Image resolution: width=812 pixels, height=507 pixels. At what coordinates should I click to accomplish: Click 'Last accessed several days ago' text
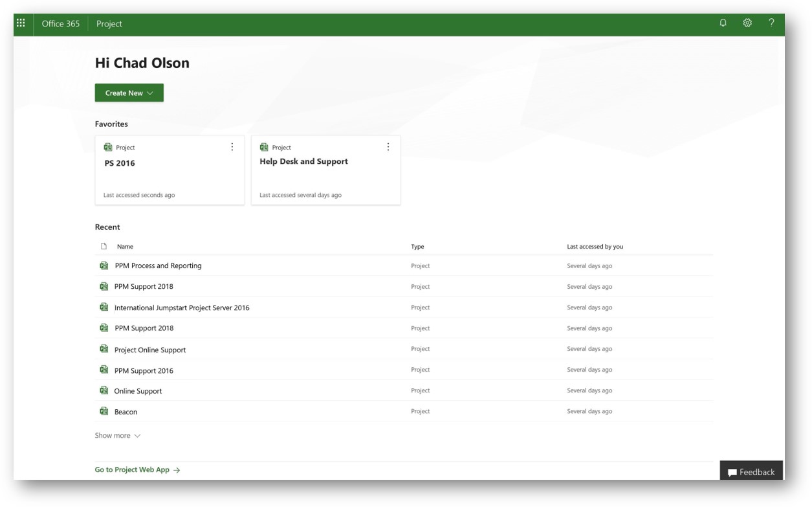click(300, 195)
